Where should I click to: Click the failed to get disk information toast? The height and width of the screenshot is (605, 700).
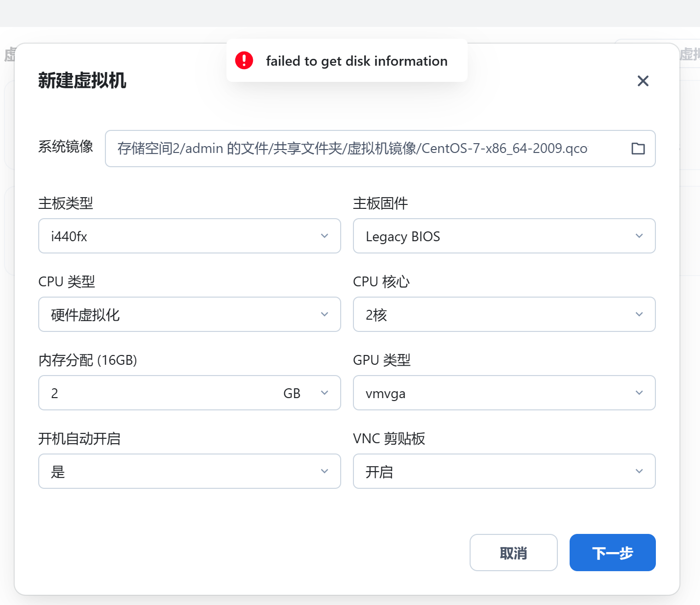coord(356,61)
